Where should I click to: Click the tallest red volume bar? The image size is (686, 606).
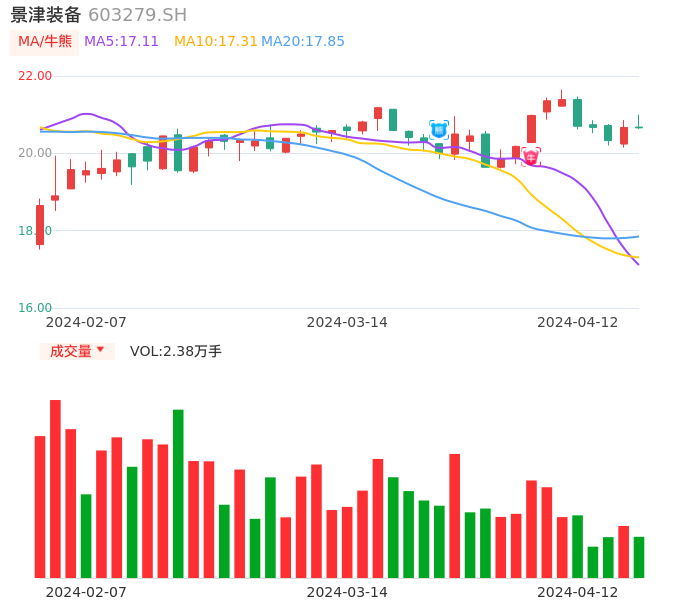(55, 489)
